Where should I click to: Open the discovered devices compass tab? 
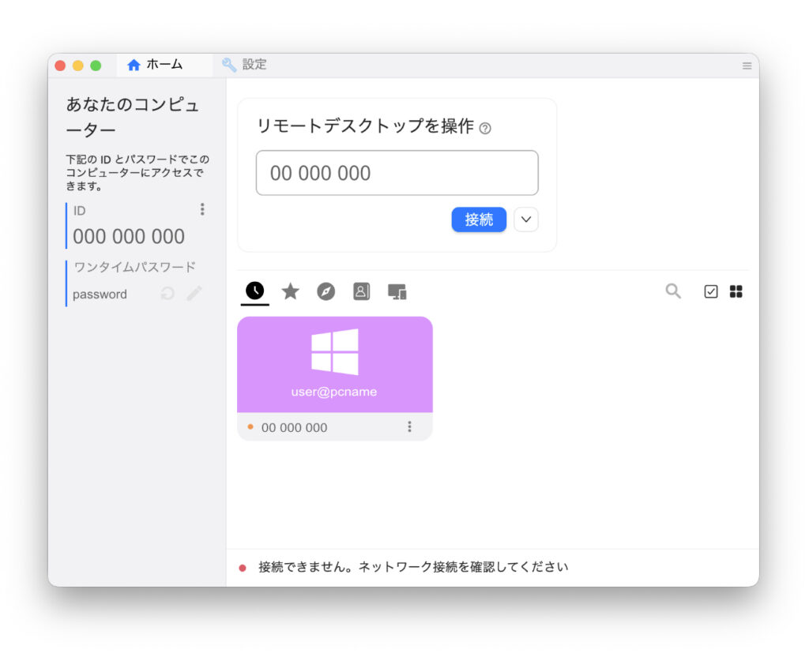326,291
